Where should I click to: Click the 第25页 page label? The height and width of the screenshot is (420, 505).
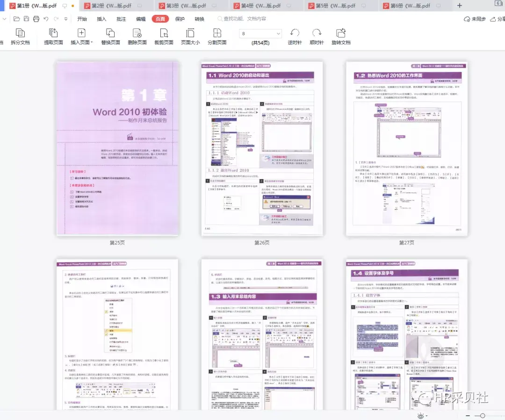click(x=117, y=243)
